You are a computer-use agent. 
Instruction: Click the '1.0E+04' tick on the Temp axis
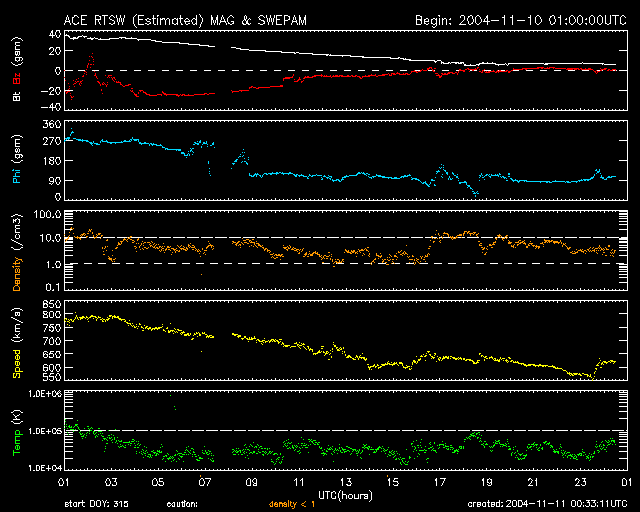click(45, 468)
